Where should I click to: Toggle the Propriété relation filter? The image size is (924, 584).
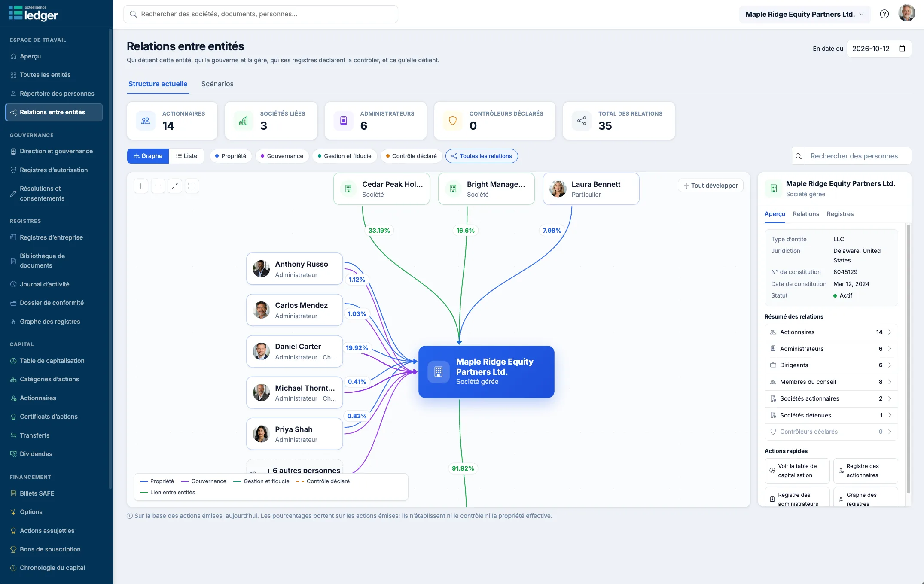pyautogui.click(x=231, y=156)
